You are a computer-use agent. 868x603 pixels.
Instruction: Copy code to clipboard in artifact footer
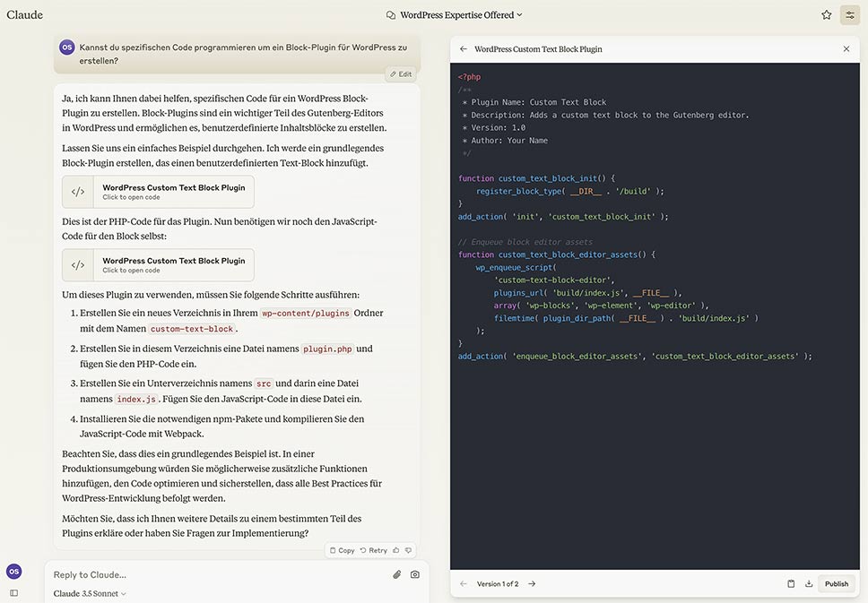[x=791, y=583]
